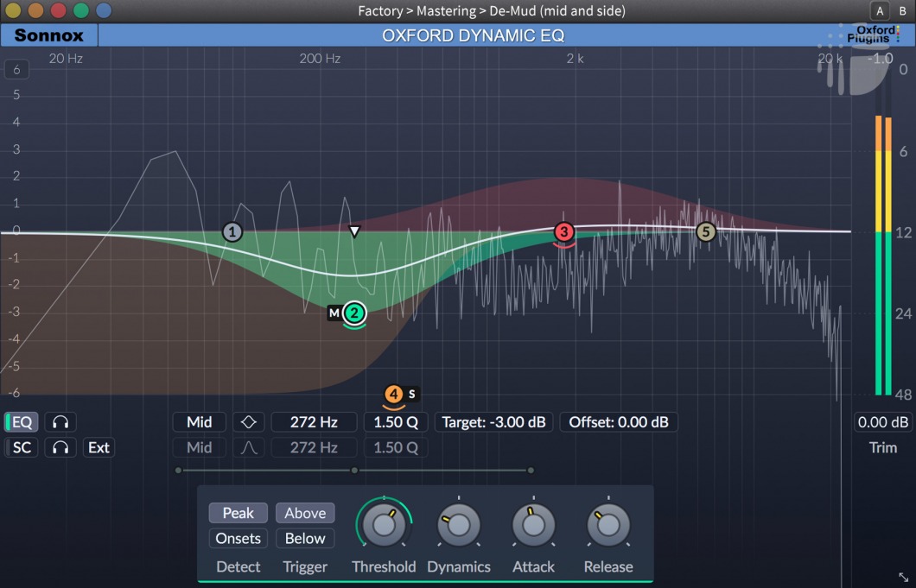Toggle the EQ enable button

[x=22, y=422]
